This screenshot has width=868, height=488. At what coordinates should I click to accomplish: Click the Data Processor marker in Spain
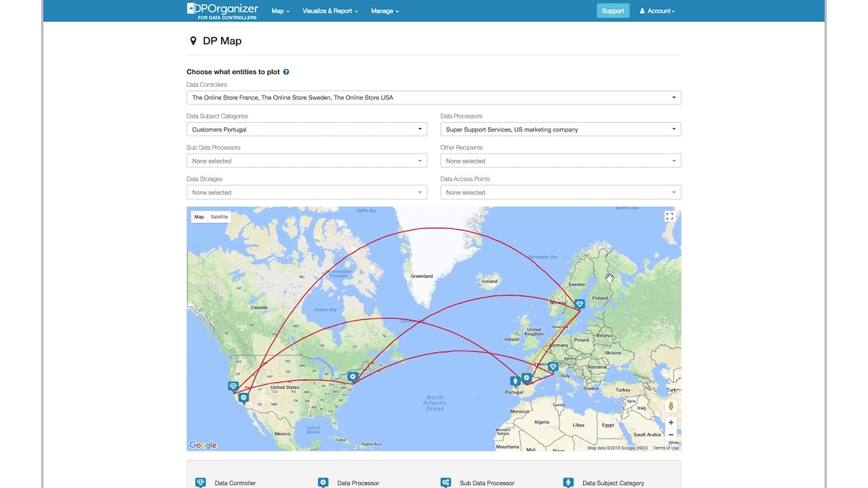point(526,378)
